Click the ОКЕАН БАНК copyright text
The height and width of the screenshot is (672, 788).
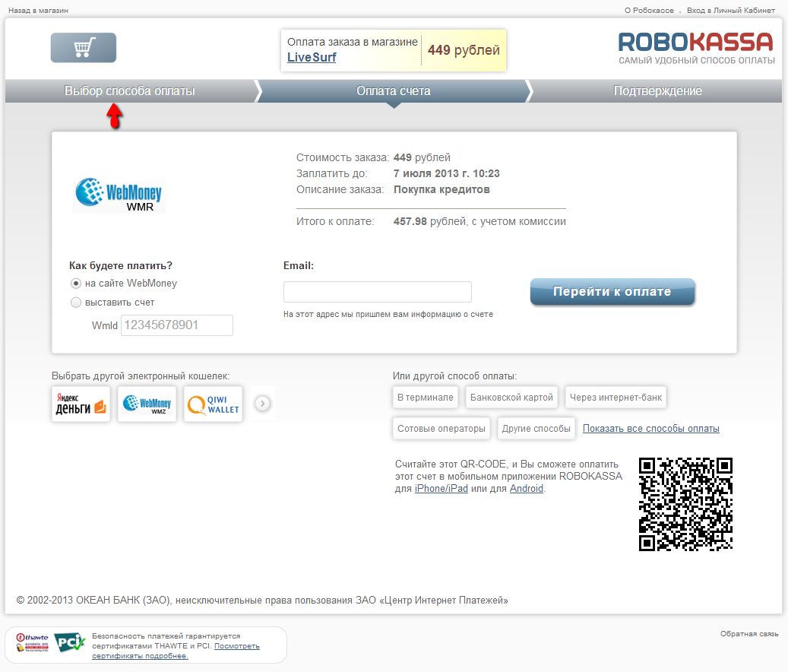262,600
